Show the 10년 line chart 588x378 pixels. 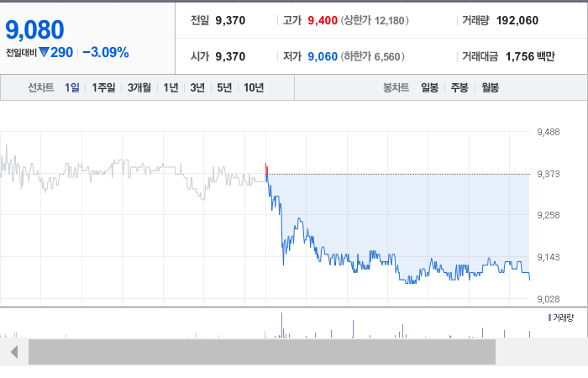point(254,87)
